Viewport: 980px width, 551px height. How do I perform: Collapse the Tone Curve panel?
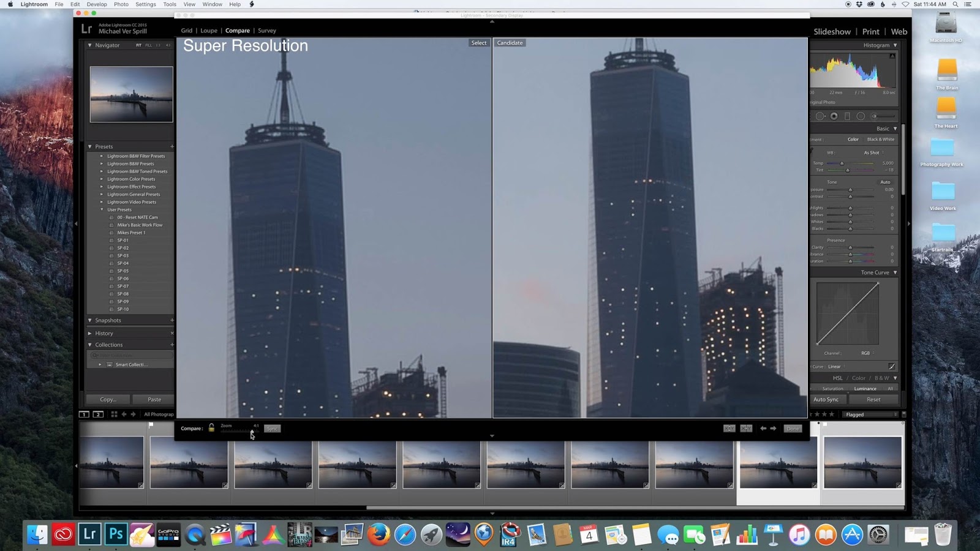click(x=895, y=272)
